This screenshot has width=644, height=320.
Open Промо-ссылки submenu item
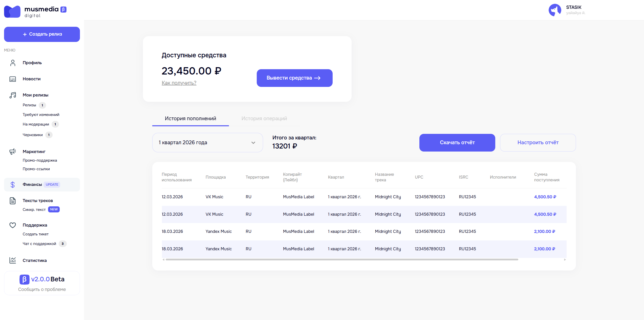(36, 169)
